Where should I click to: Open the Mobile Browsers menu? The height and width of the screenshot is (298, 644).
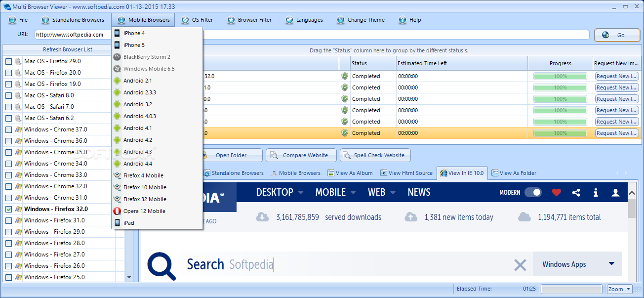[143, 20]
